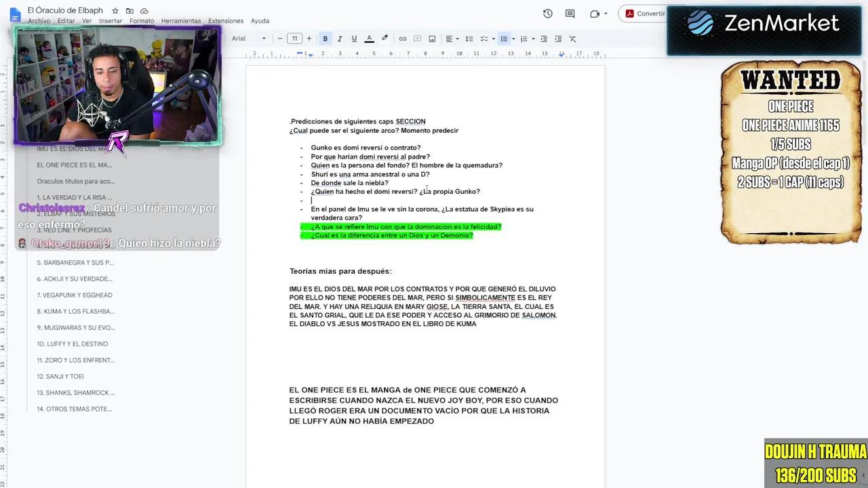Open the highlight color marker tool
Image resolution: width=868 pixels, height=488 pixels.
(x=384, y=39)
